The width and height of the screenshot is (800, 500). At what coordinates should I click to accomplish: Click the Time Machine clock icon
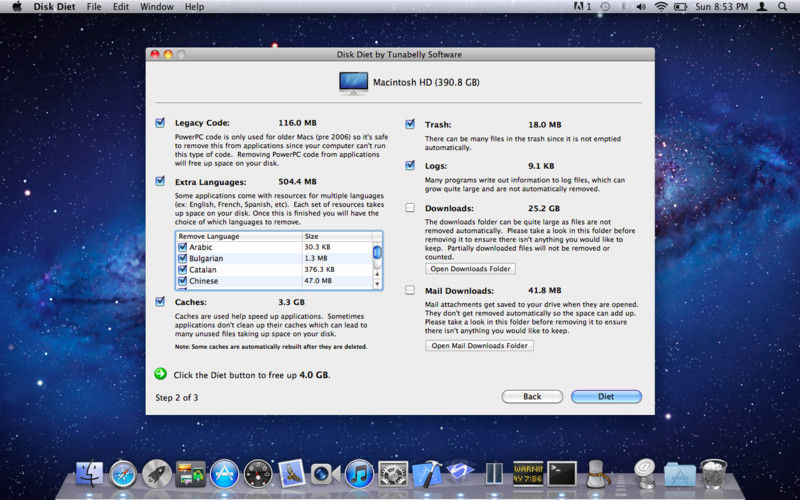click(605, 7)
